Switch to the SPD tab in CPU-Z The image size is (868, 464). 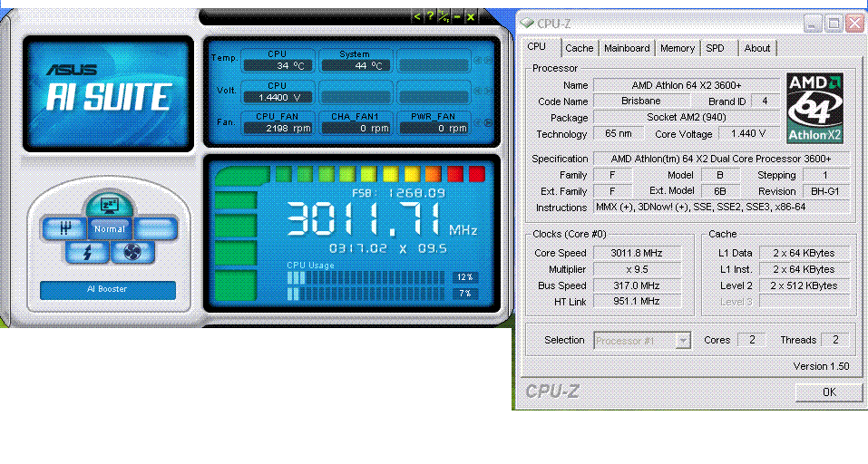pos(716,49)
